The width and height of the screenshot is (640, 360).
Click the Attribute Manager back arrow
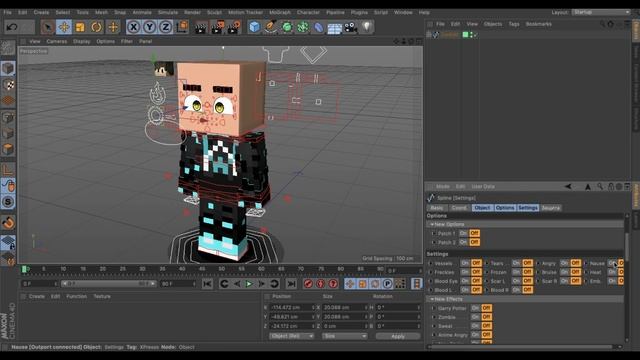[568, 187]
